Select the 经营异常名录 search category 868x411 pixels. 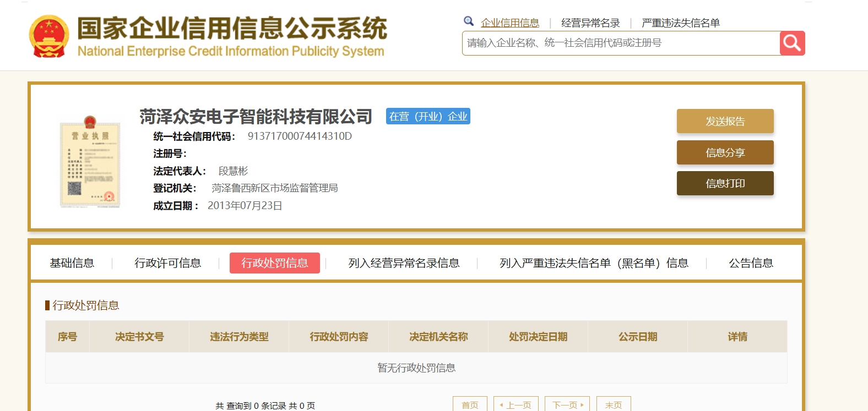click(590, 23)
